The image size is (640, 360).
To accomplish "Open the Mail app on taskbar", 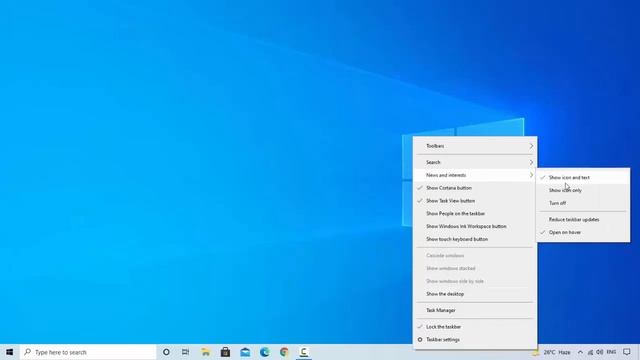I will (245, 352).
